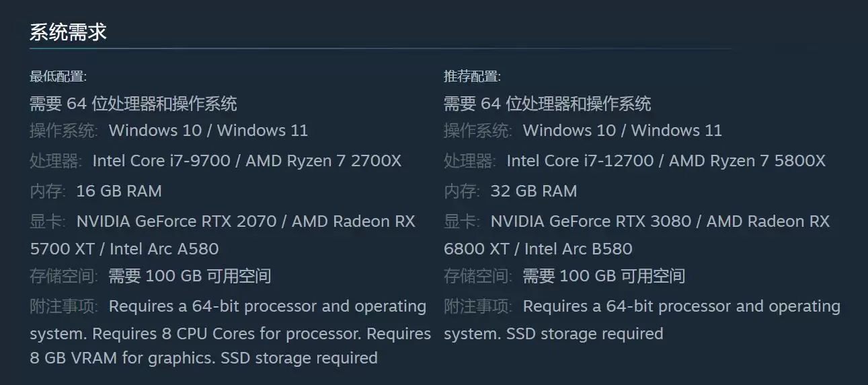The width and height of the screenshot is (868, 385).
Task: Click the 存储空间 label in 推荐配置
Action: (478, 276)
